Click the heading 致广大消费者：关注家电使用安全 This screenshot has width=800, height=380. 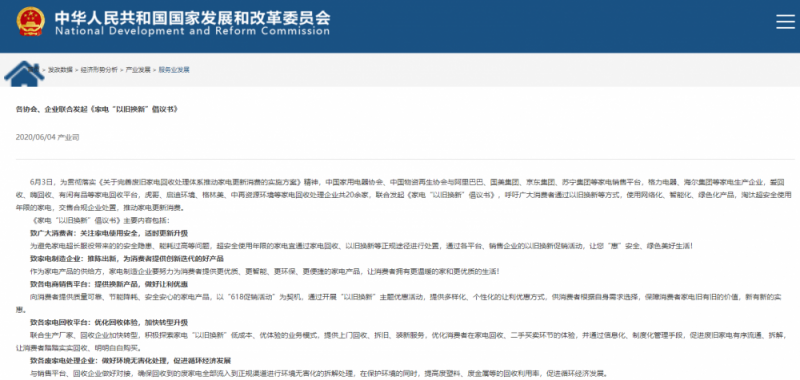click(x=109, y=233)
